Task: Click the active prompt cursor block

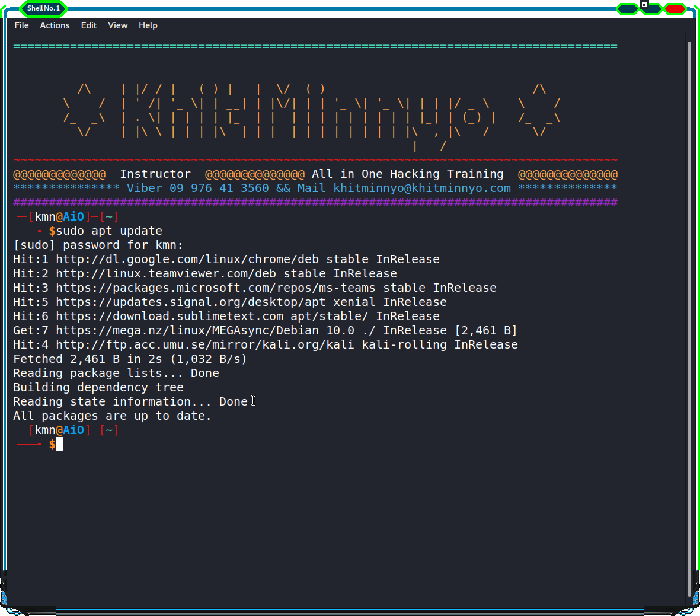Action: point(59,444)
